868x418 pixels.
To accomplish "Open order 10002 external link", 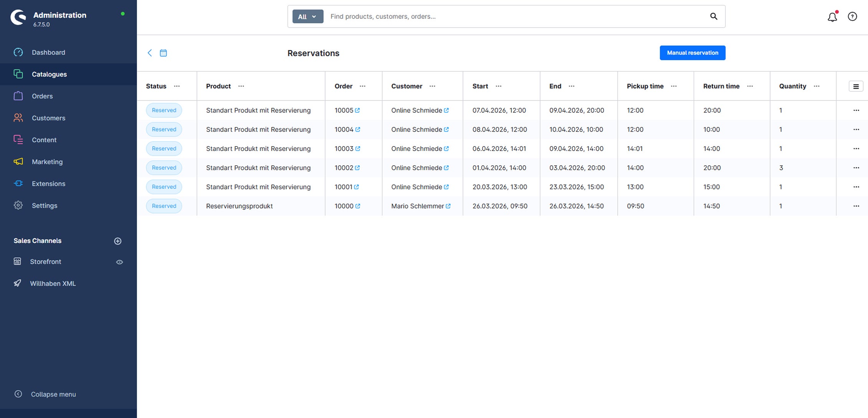I will [357, 168].
